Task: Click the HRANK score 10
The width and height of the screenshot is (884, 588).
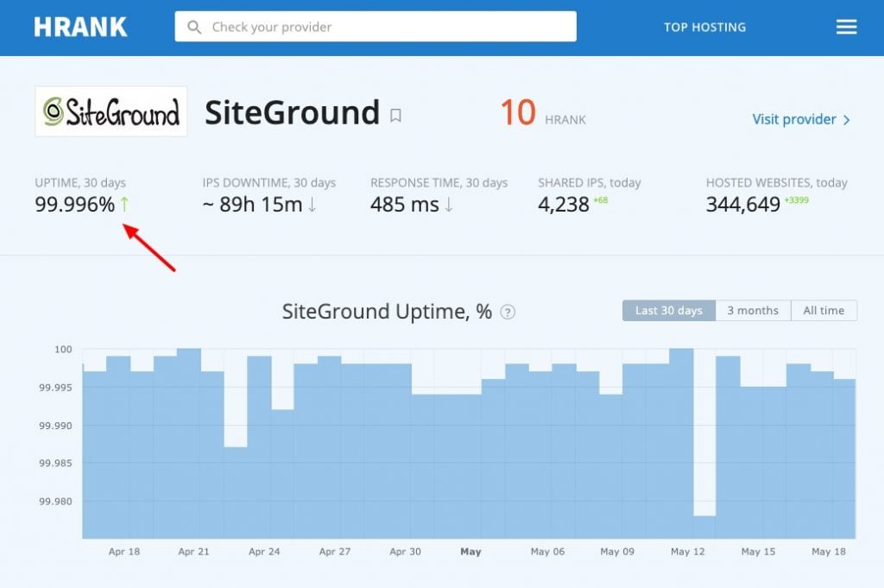Action: click(x=518, y=112)
